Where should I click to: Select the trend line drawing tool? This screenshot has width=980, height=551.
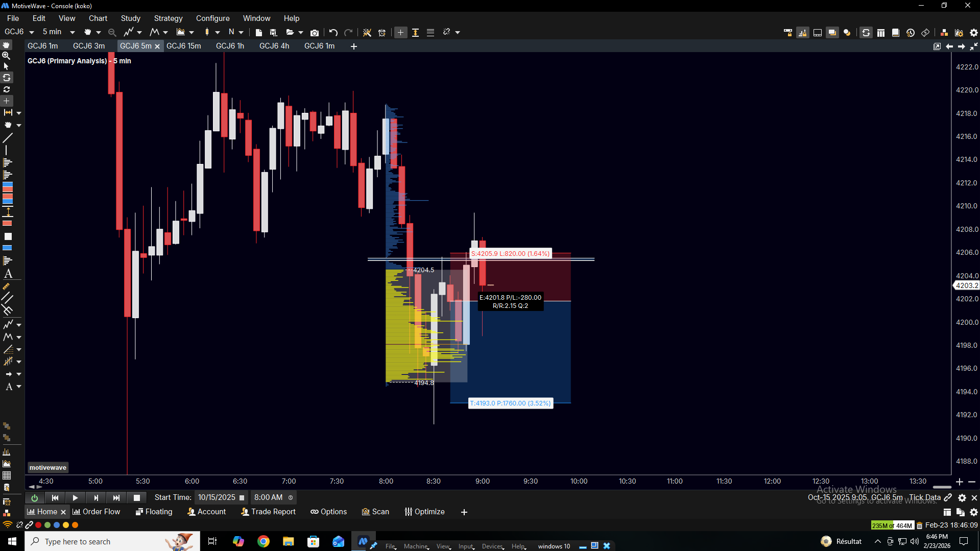(8, 138)
